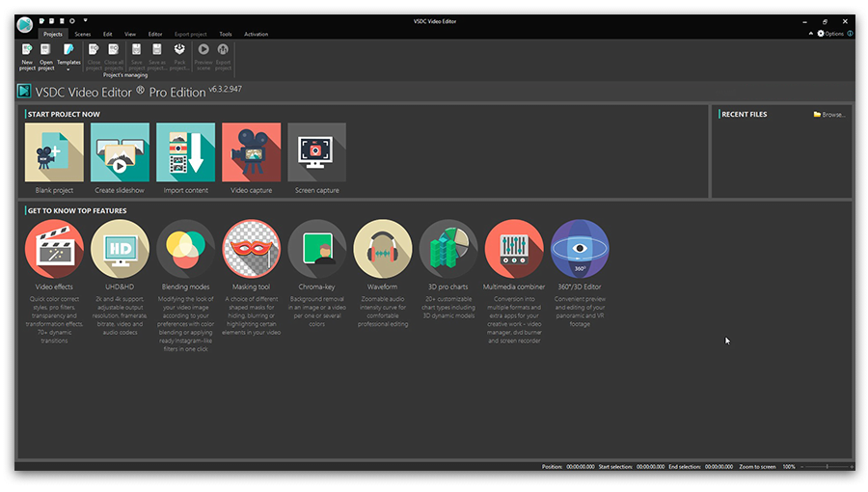Open the Multimedia combiner feature icon

point(514,249)
